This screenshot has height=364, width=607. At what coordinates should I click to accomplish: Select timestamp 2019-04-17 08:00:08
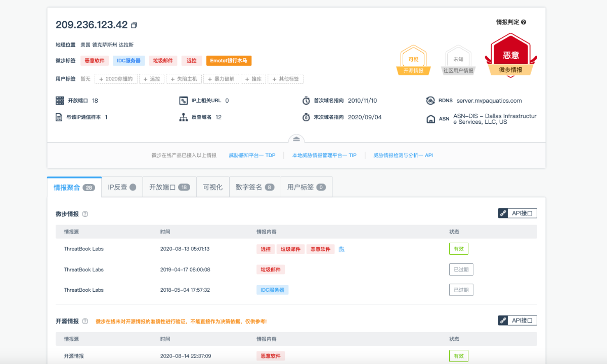click(185, 269)
